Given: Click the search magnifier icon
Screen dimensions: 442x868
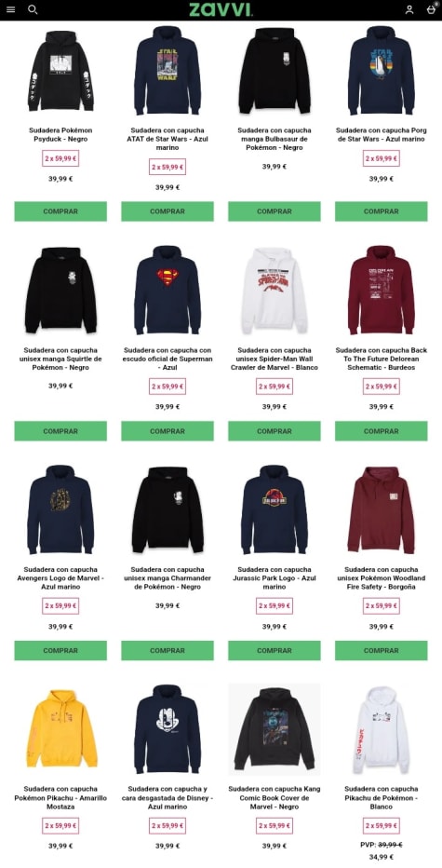Looking at the screenshot, I should click(33, 9).
